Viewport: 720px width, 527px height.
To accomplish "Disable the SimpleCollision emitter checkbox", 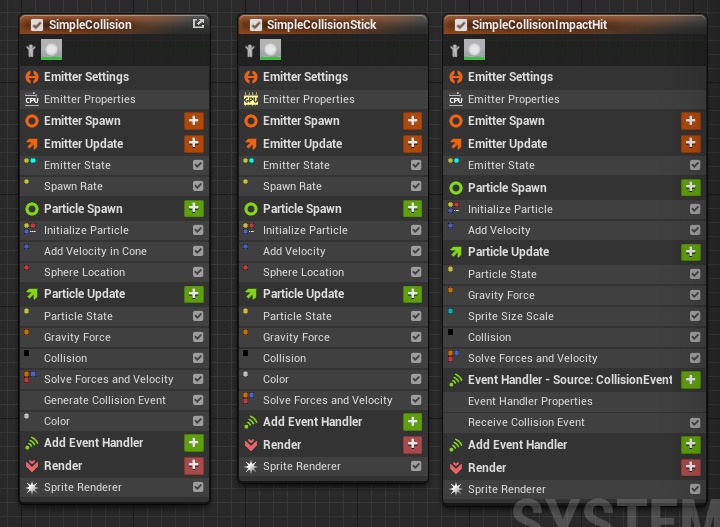I will coord(37,25).
